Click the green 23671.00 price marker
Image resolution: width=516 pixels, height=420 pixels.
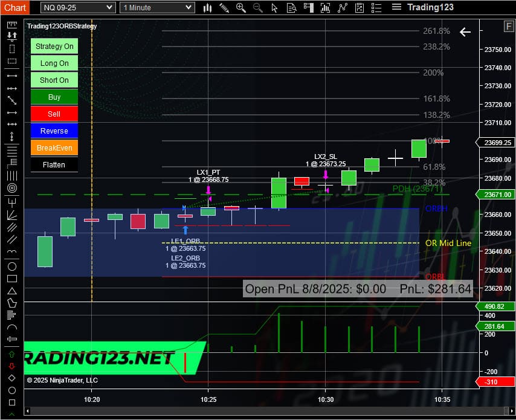point(495,195)
